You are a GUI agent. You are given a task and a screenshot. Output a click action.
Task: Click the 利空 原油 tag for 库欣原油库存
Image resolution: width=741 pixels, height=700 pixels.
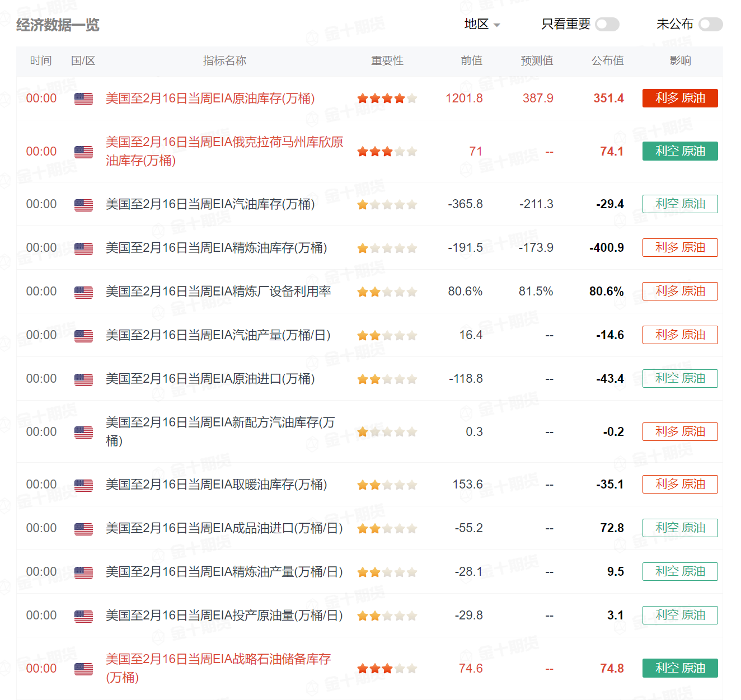680,151
